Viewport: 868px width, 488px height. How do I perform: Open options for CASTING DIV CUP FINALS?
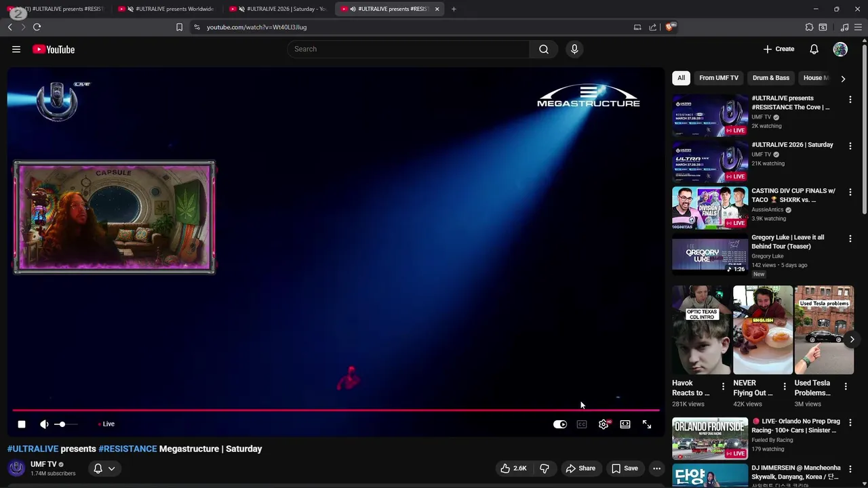(850, 192)
